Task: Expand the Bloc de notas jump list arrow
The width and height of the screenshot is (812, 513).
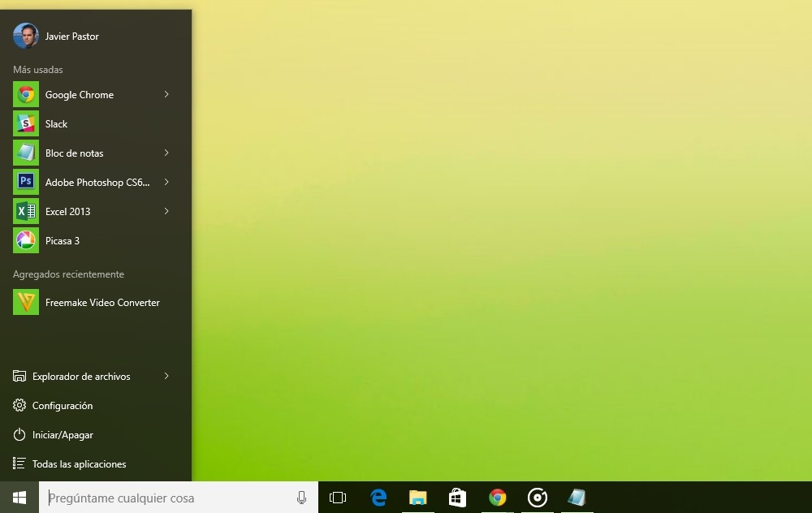Action: 166,153
